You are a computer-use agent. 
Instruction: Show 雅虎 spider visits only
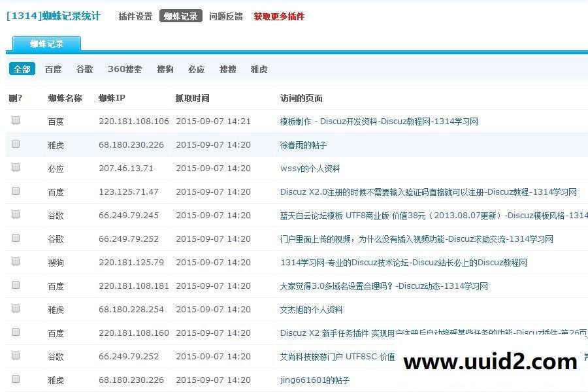click(259, 69)
